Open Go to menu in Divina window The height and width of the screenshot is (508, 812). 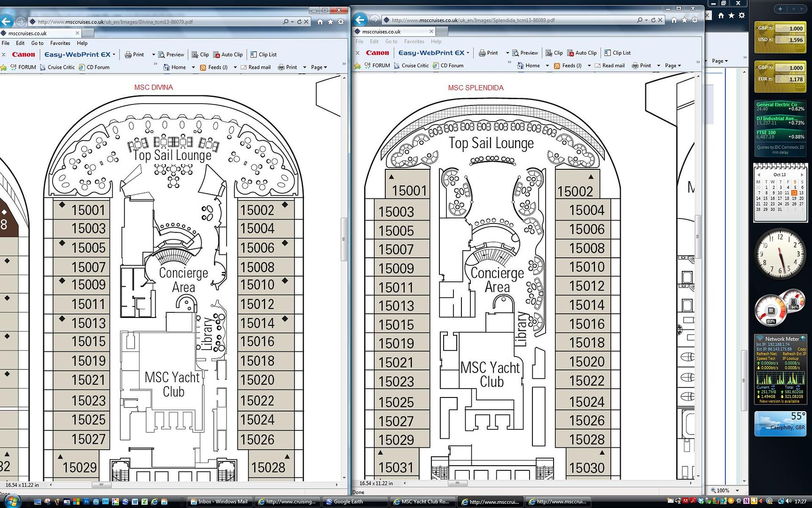pyautogui.click(x=37, y=43)
